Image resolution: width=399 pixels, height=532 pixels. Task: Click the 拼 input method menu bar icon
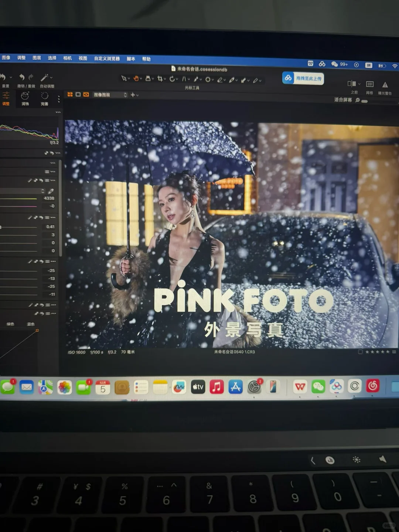tap(368, 65)
